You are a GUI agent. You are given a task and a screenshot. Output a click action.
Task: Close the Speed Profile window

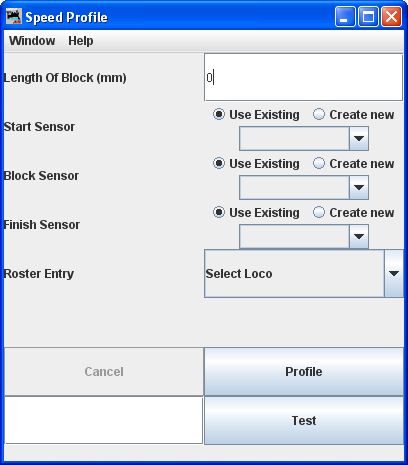click(x=391, y=17)
